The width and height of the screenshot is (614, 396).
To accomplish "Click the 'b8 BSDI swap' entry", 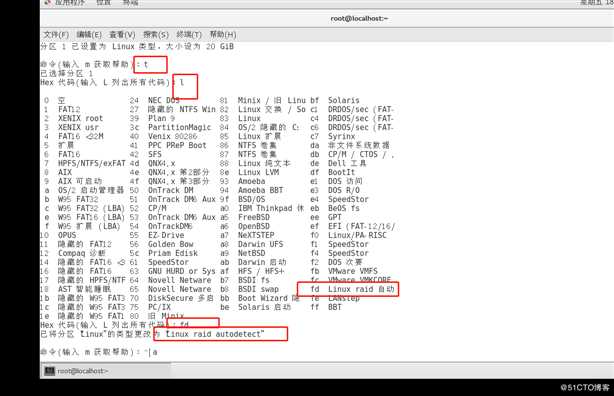I will pyautogui.click(x=249, y=289).
